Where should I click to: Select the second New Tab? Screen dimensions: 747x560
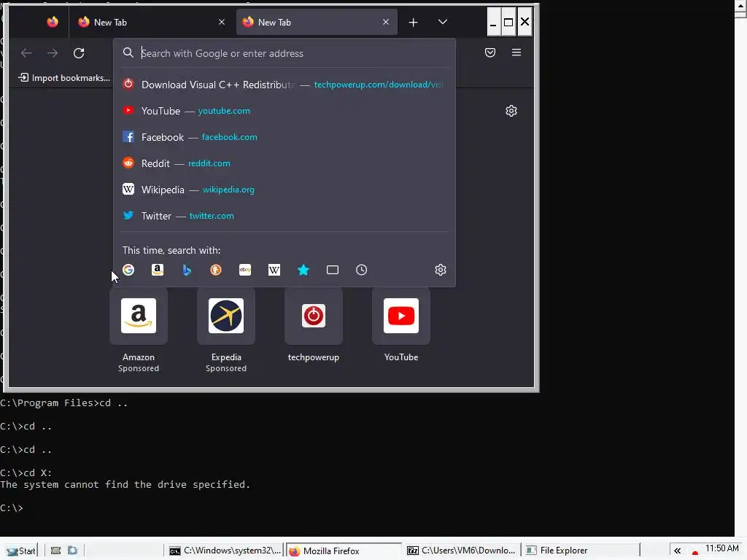pyautogui.click(x=317, y=22)
